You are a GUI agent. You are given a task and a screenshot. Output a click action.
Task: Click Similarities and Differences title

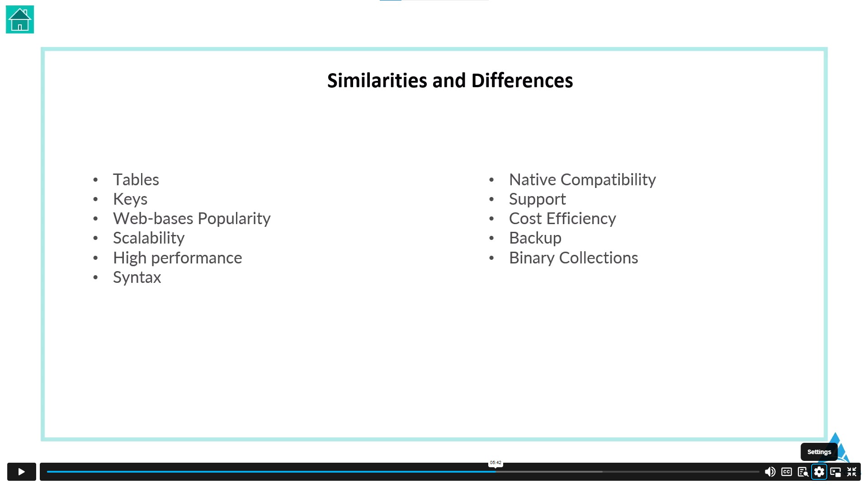coord(450,80)
